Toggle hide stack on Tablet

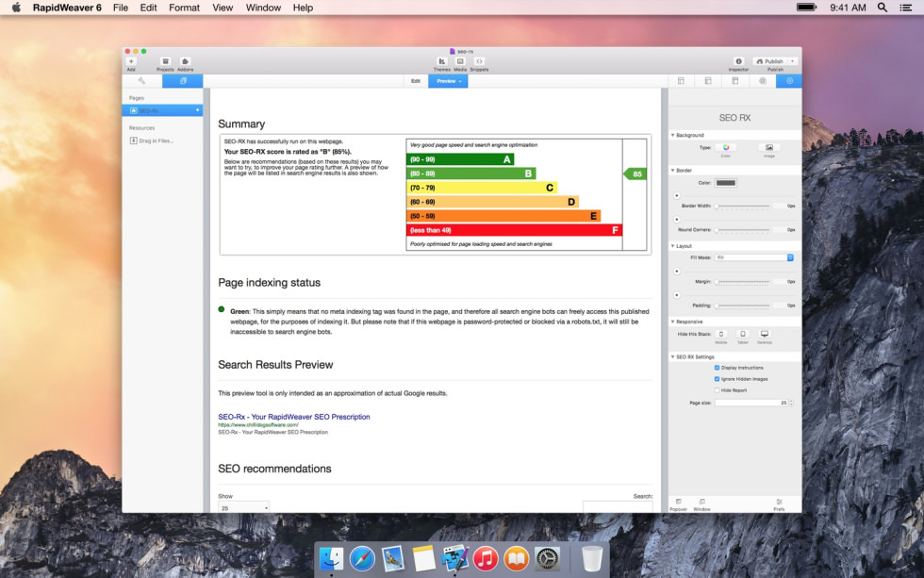tap(743, 334)
